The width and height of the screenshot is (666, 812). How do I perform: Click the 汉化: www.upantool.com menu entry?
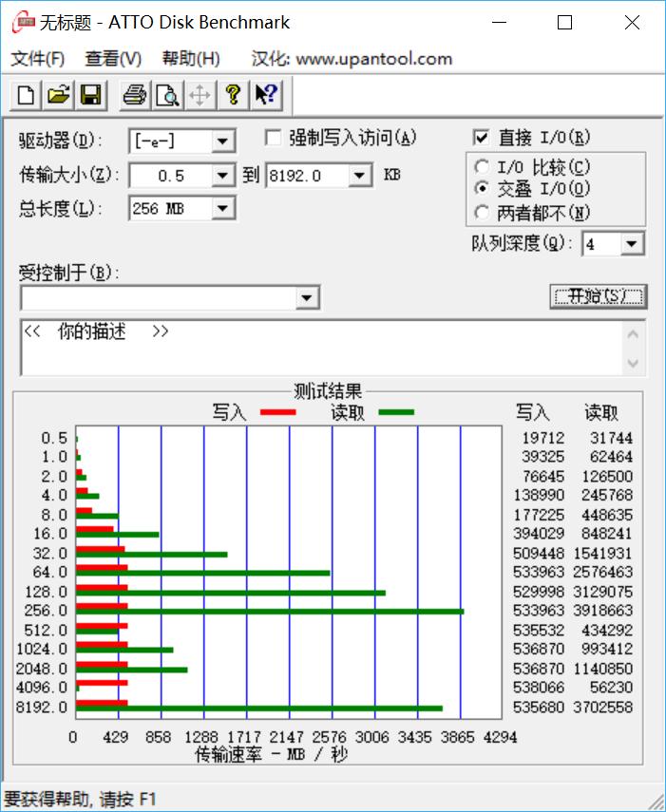point(352,59)
